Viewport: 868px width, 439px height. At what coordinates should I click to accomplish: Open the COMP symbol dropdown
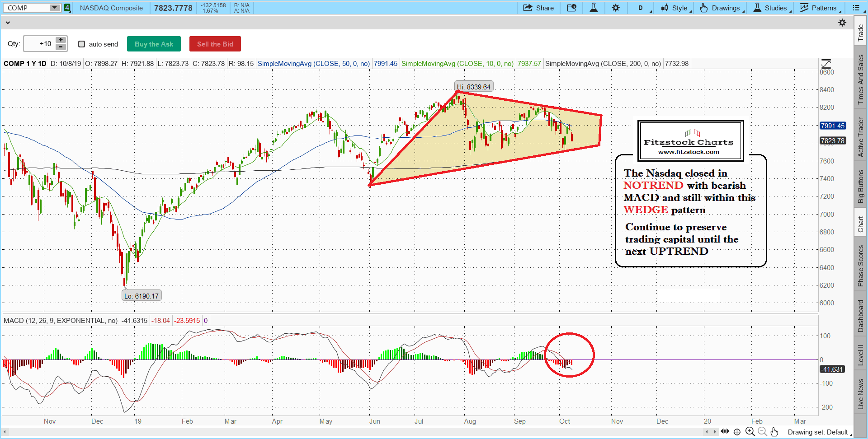[x=55, y=8]
